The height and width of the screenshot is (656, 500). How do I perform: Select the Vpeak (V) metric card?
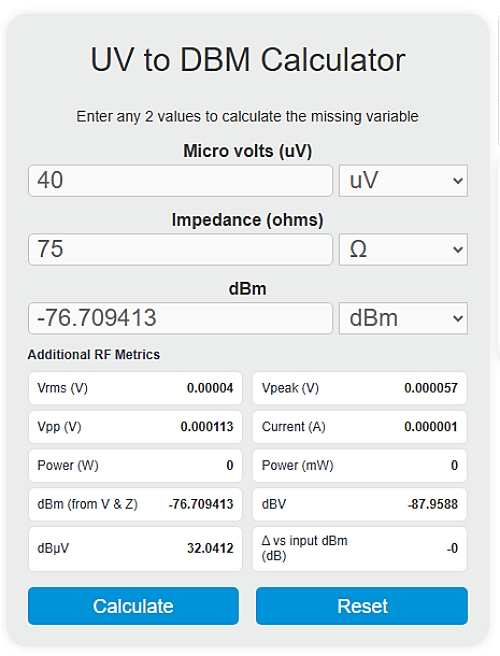[x=360, y=388]
